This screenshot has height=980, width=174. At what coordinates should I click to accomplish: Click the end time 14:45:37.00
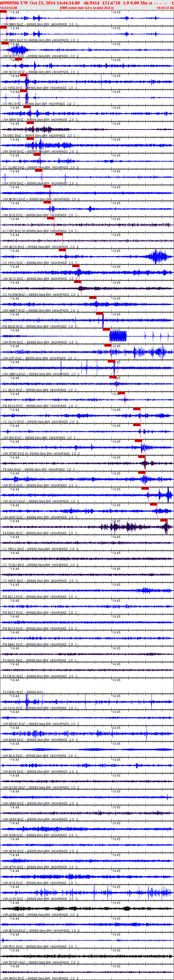(x=165, y=8)
